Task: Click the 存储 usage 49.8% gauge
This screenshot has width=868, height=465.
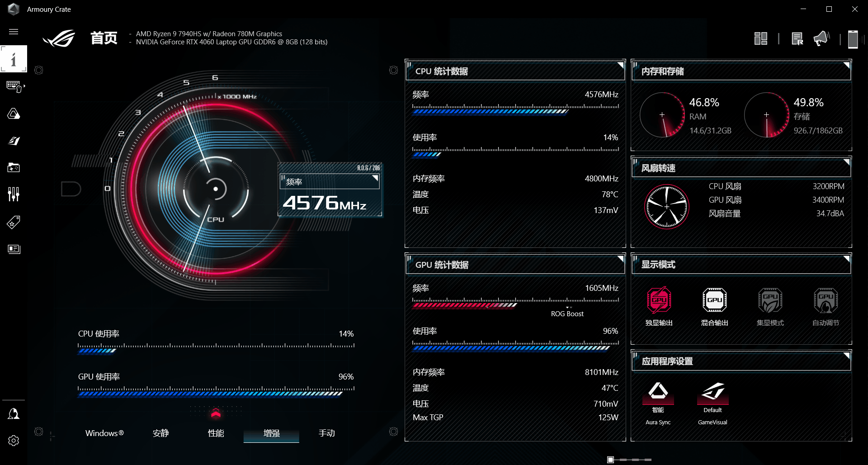Action: (767, 115)
